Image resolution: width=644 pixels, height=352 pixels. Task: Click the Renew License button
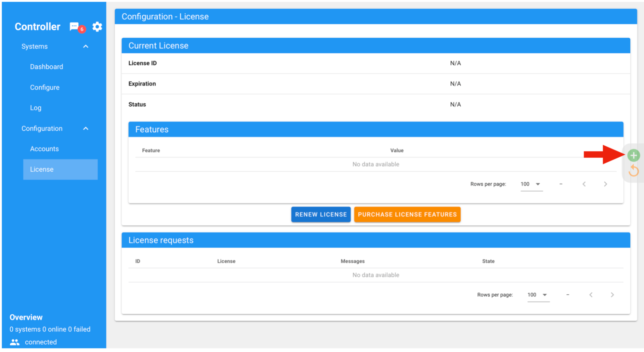(x=321, y=214)
